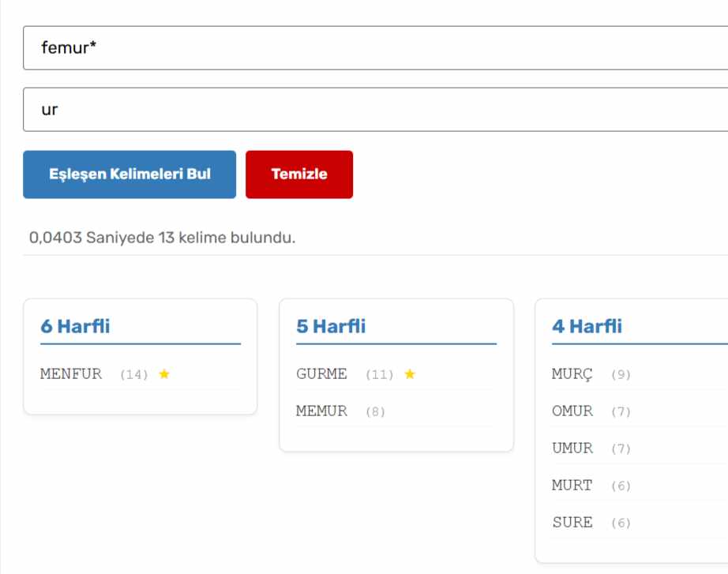Select the word SURE
728x574 pixels.
(x=572, y=523)
